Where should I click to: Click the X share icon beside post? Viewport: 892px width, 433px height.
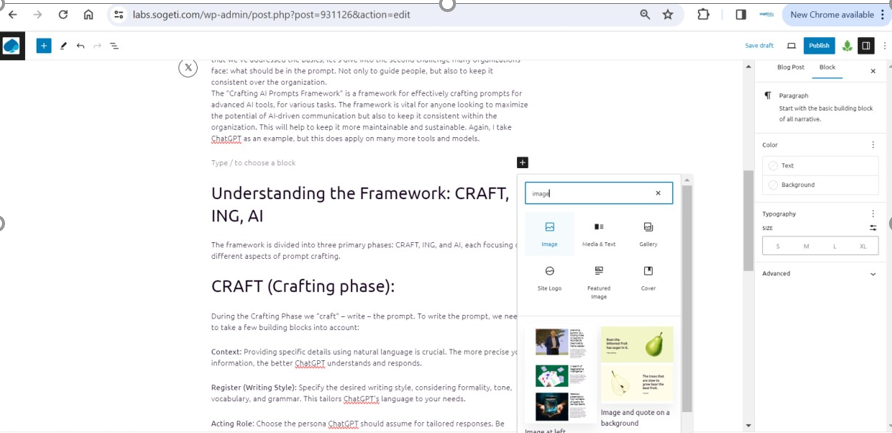[188, 68]
